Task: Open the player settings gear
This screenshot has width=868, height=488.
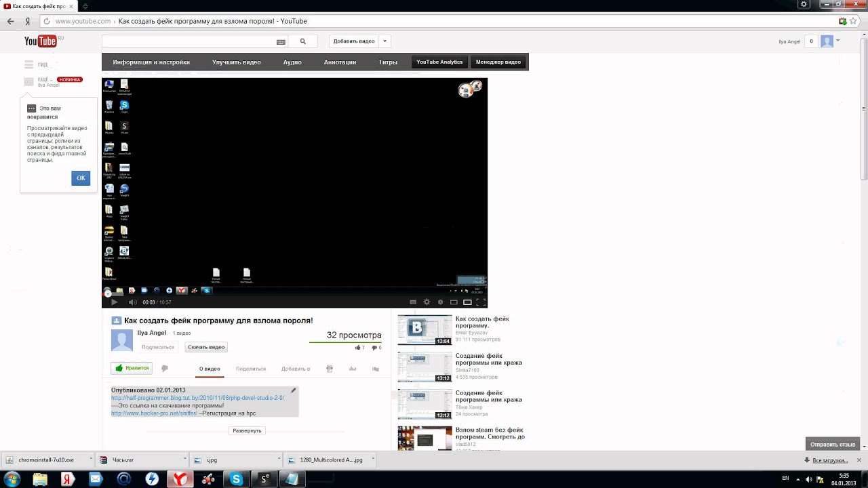Action: click(x=427, y=302)
